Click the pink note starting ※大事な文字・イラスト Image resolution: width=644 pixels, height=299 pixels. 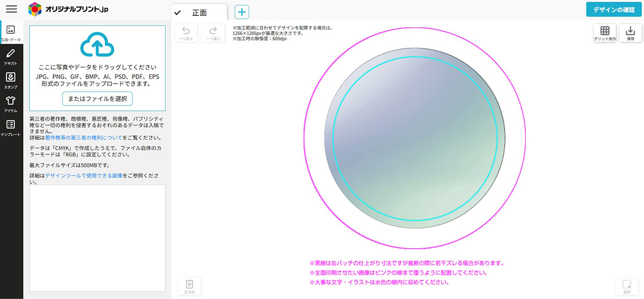pyautogui.click(x=379, y=282)
